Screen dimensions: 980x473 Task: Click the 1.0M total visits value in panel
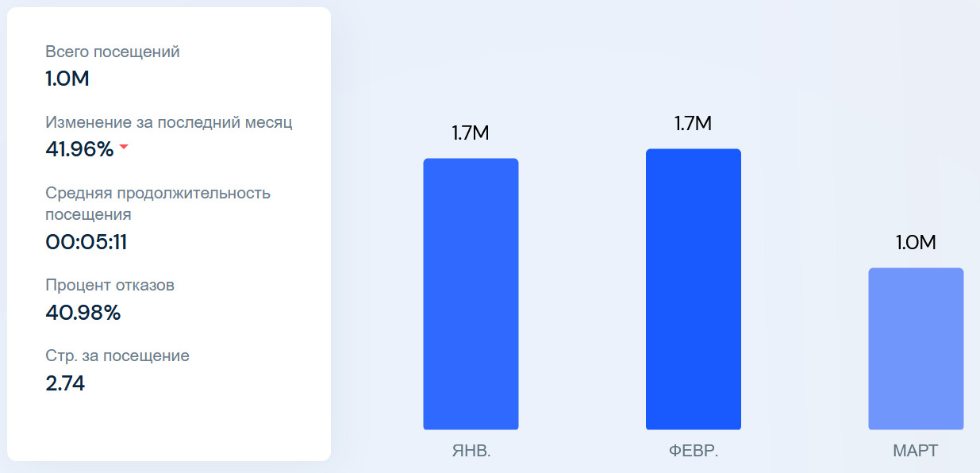67,79
